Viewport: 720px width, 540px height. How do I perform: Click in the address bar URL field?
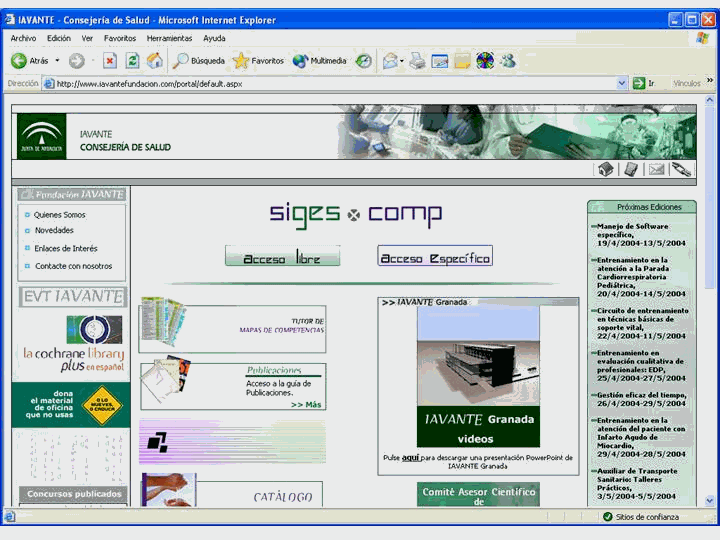pyautogui.click(x=330, y=84)
